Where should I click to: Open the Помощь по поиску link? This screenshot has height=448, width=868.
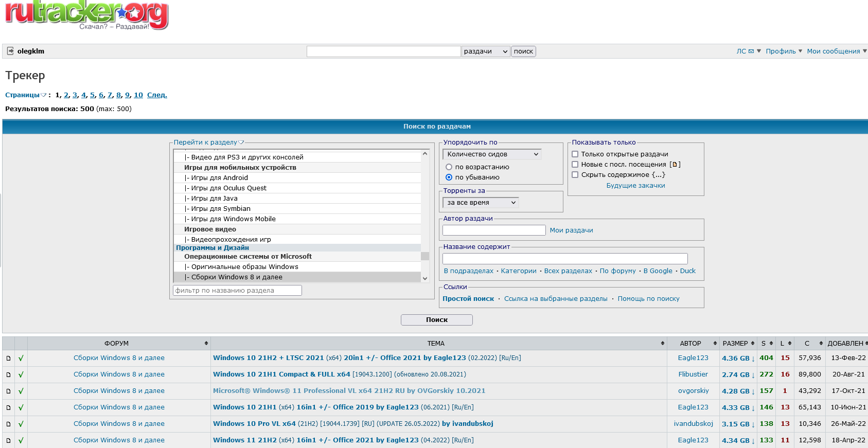click(x=648, y=299)
